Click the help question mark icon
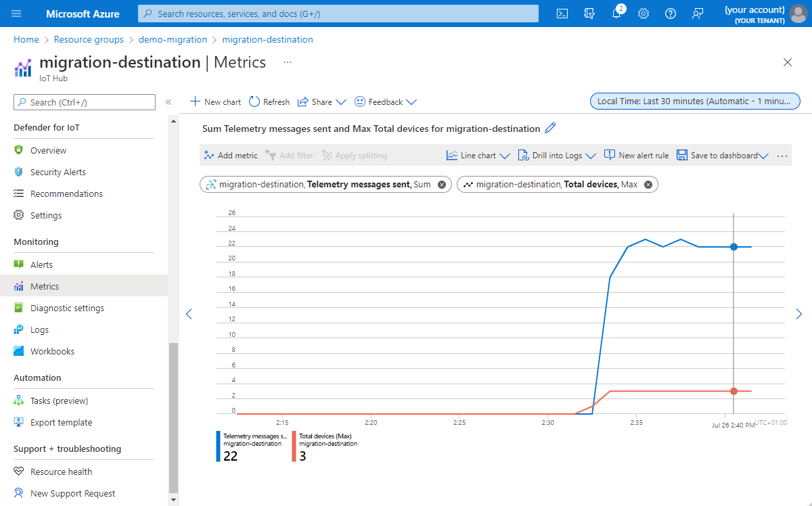Image resolution: width=812 pixels, height=506 pixels. click(x=671, y=14)
